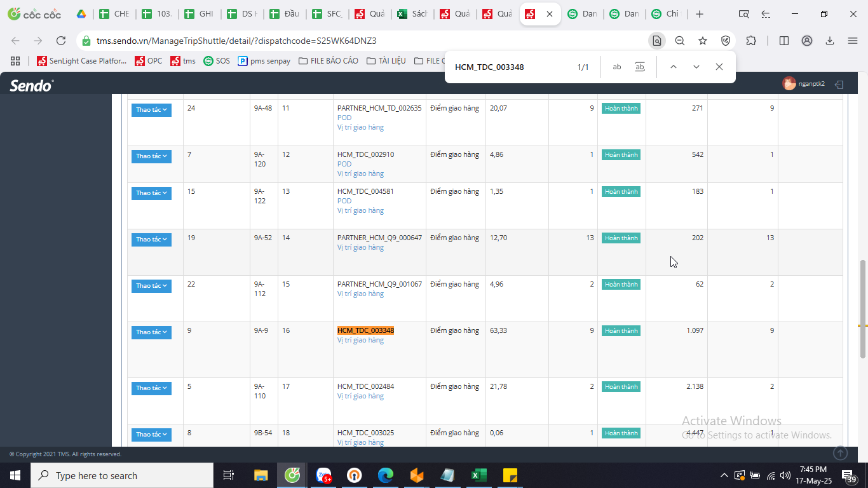
Task: Open POD link for HCM_TDC_002910
Action: tap(344, 164)
